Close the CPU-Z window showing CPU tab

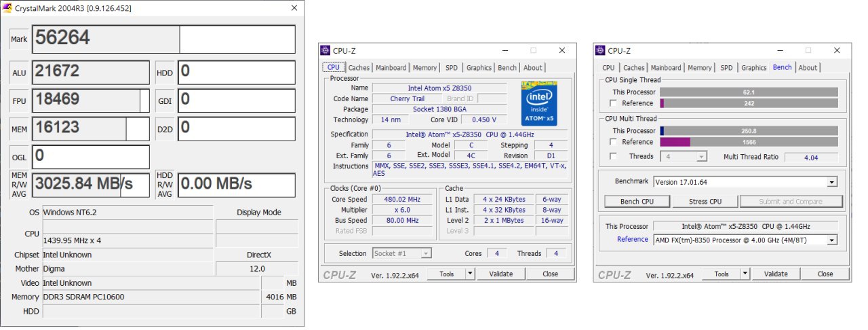point(562,51)
